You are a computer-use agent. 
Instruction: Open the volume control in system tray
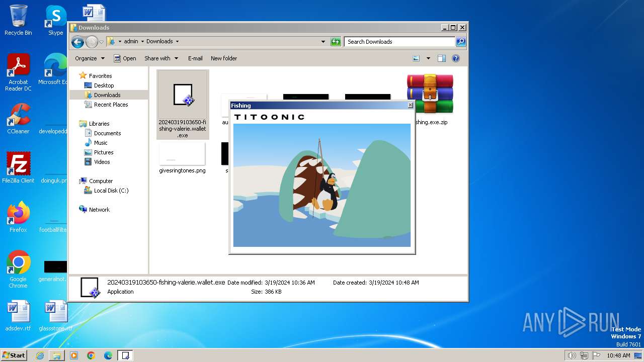[x=572, y=355]
